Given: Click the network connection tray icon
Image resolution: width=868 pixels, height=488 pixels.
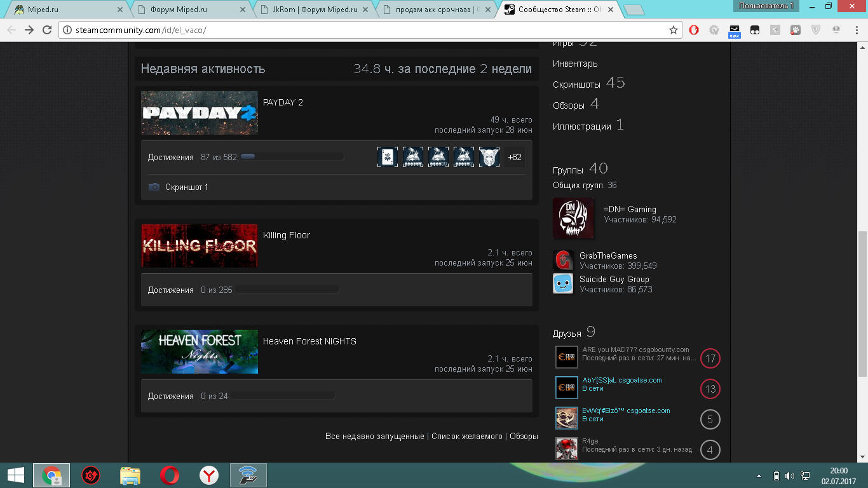Looking at the screenshot, I should click(805, 476).
